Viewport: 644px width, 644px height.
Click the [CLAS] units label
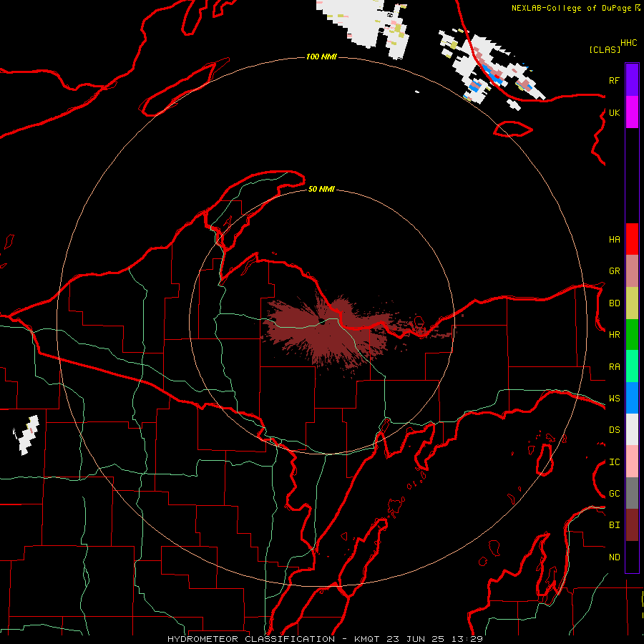[x=605, y=49]
